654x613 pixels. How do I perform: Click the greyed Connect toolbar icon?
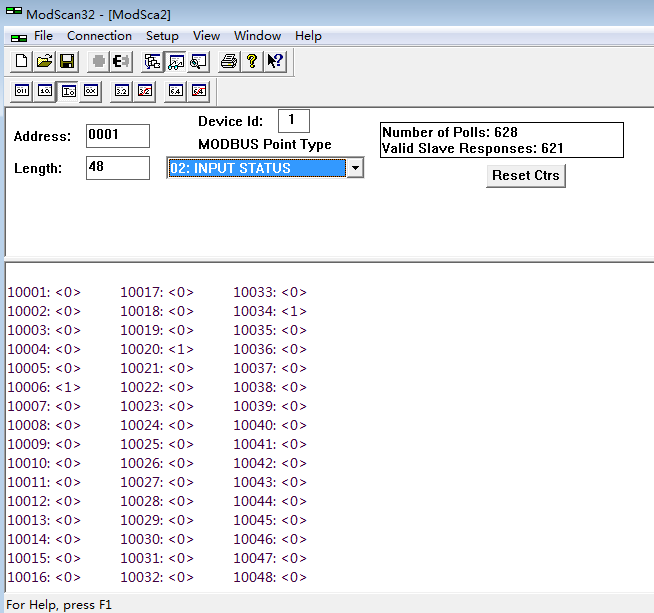tap(98, 61)
